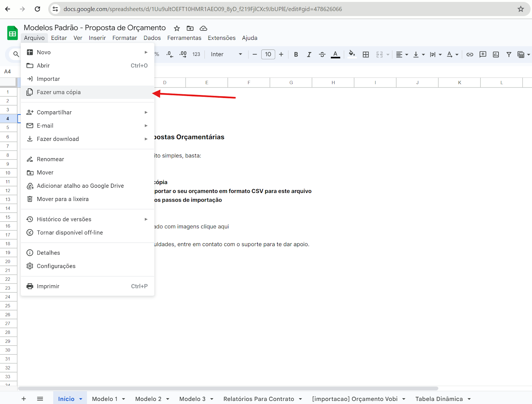The height and width of the screenshot is (404, 532).
Task: Open the fill color picker
Action: pos(352,54)
